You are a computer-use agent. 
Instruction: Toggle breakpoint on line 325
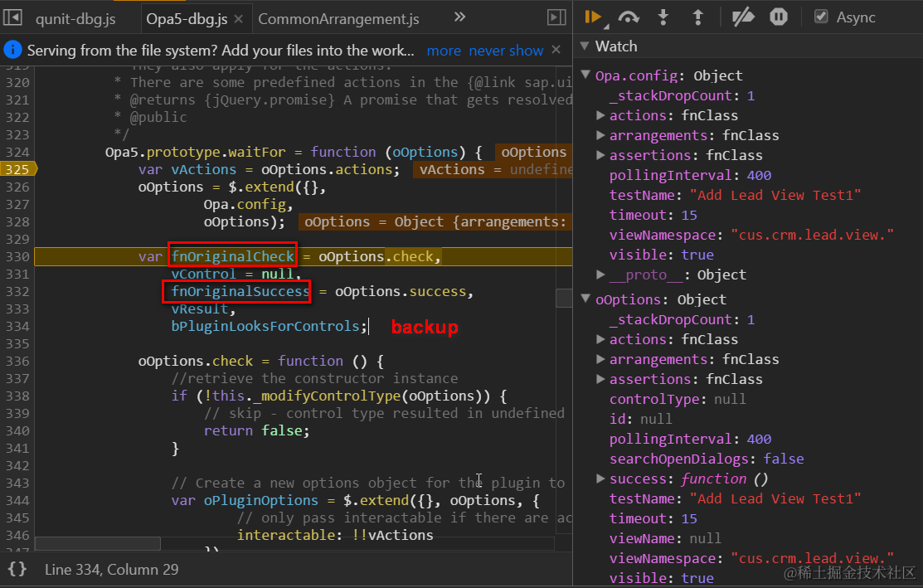coord(17,169)
